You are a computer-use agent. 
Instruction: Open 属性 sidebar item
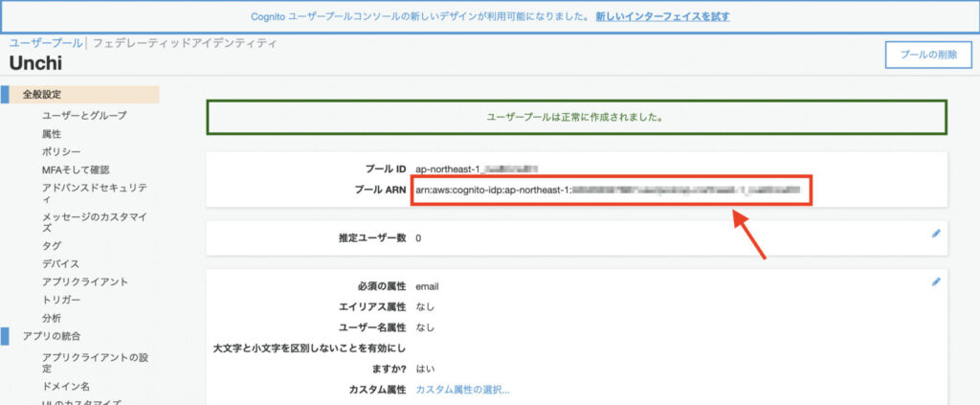tap(52, 134)
